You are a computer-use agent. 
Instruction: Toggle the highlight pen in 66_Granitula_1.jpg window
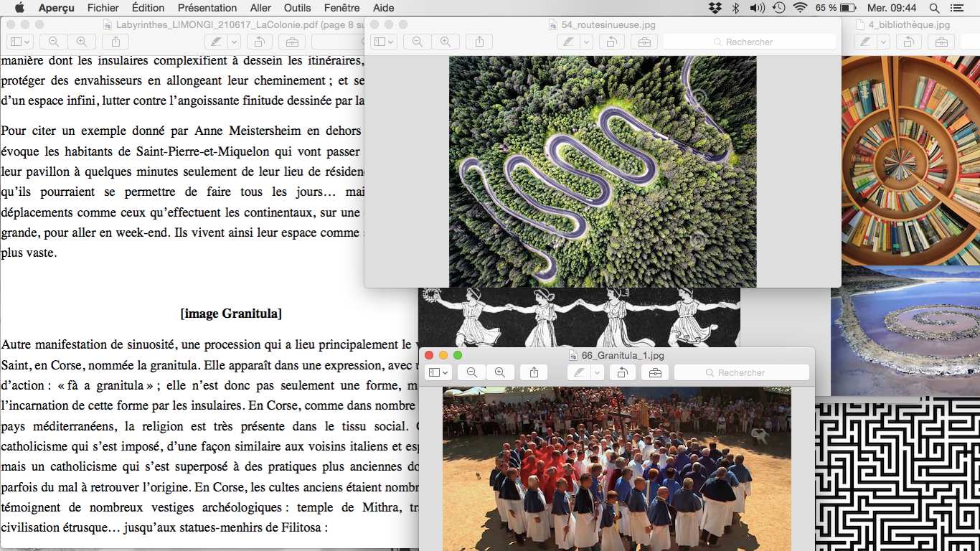(578, 372)
